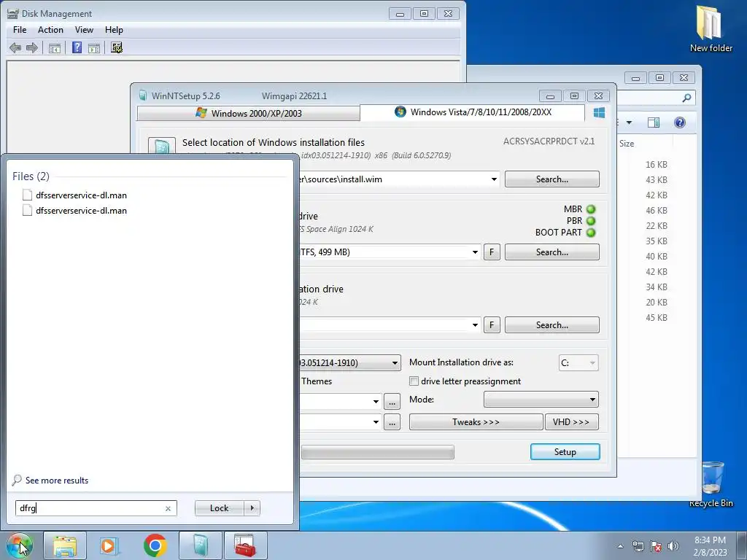747x560 pixels.
Task: Click the Disk Management settings toolbar icon
Action: (117, 47)
